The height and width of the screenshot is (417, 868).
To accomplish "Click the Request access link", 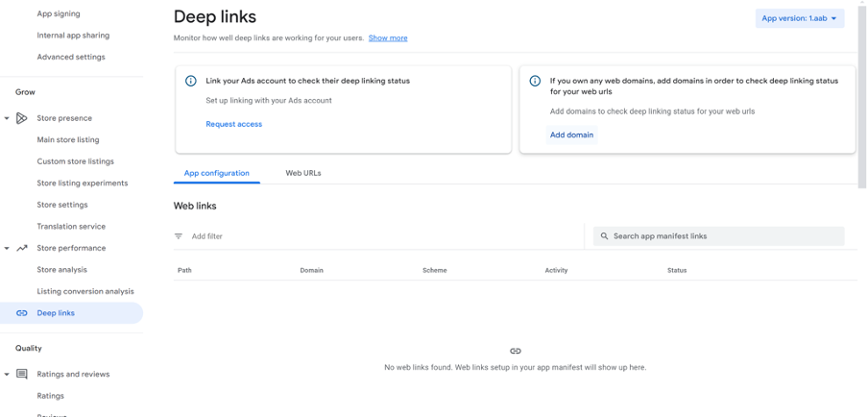I will (x=234, y=124).
